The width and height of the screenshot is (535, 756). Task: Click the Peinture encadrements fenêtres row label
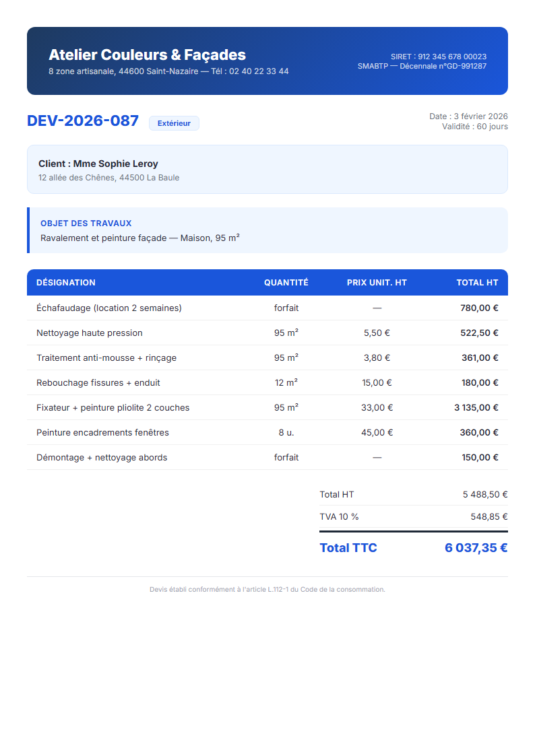[x=102, y=432]
